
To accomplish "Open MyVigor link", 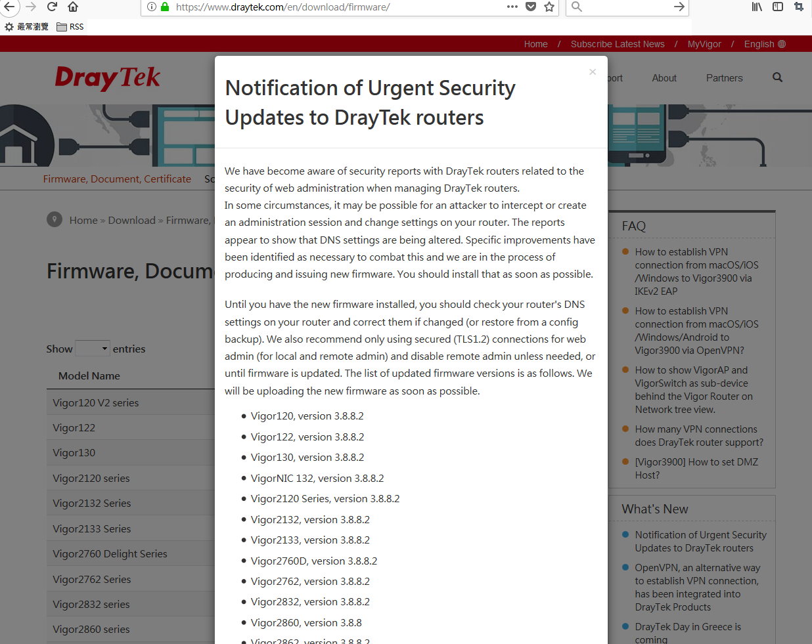I will point(704,44).
